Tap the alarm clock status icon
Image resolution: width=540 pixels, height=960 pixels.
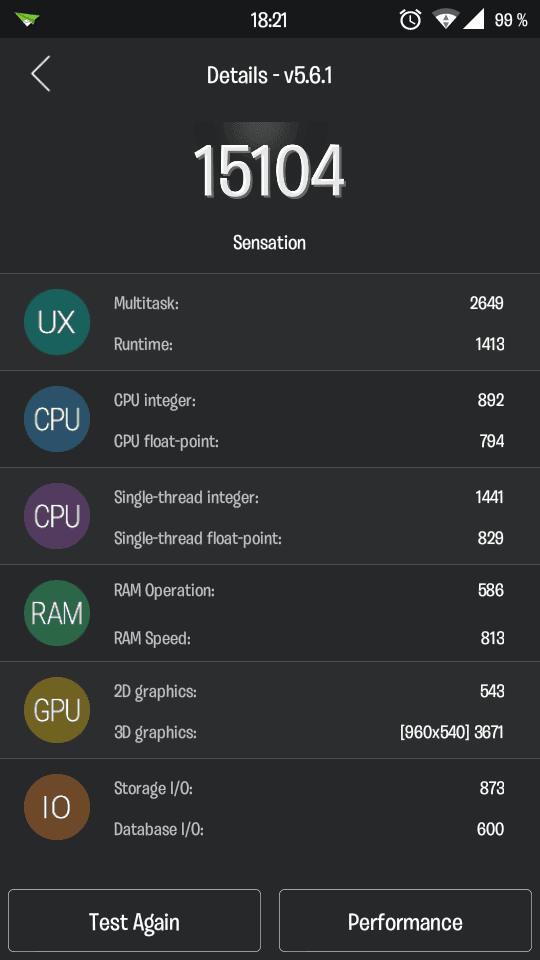pyautogui.click(x=410, y=20)
